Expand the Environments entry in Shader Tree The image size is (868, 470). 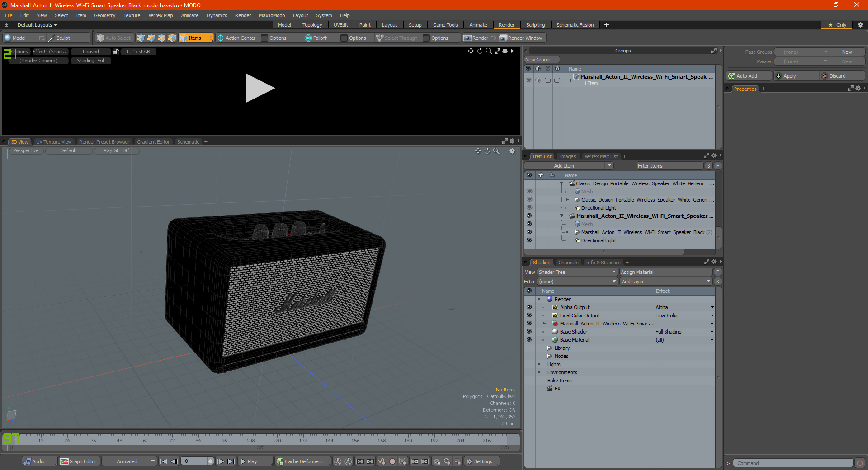tap(539, 372)
